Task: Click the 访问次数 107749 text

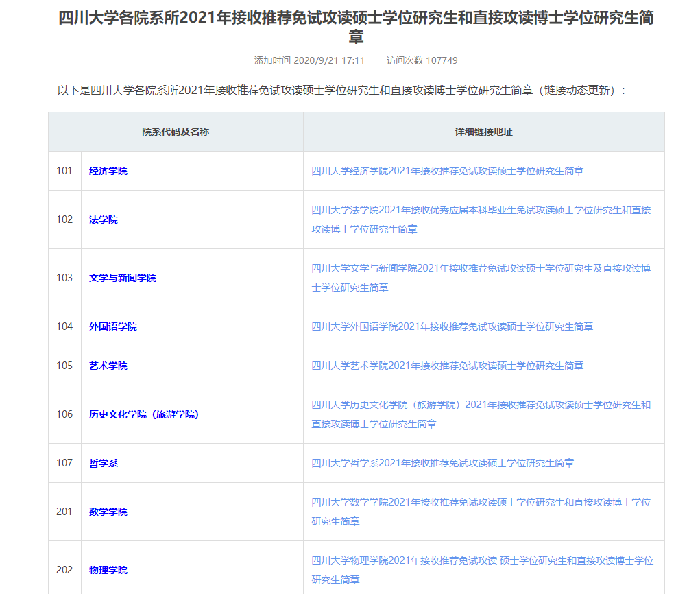Action: click(422, 60)
